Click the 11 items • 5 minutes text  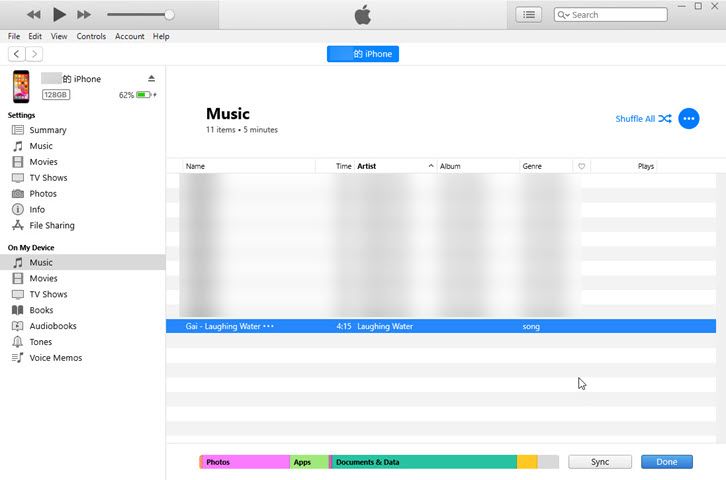tap(242, 130)
